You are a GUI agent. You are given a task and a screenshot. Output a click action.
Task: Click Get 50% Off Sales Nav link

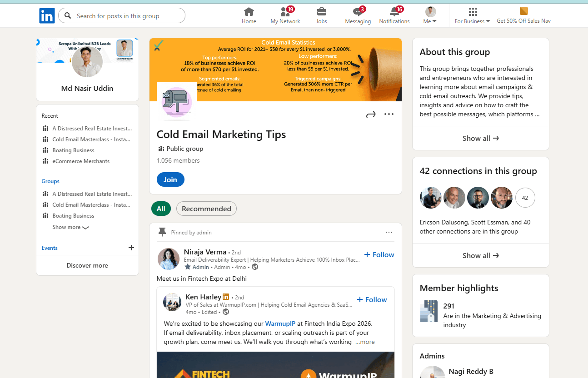523,15
